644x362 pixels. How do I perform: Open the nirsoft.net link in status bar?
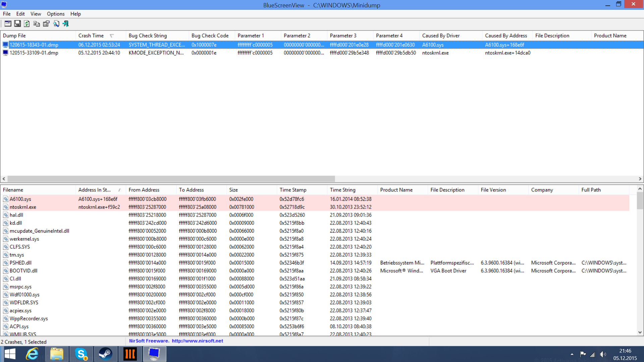pyautogui.click(x=197, y=341)
